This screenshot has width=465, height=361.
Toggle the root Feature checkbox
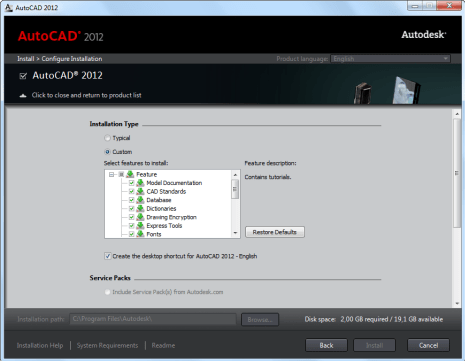coord(121,174)
